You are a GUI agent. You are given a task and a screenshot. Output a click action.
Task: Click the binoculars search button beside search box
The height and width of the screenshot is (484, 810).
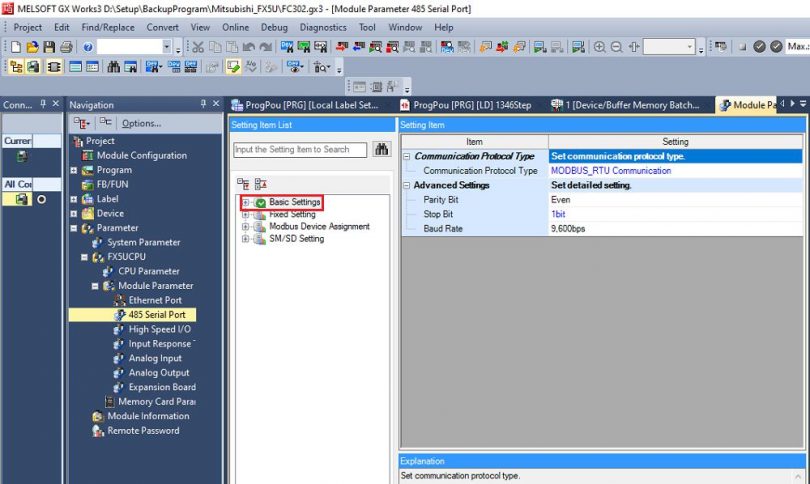pyautogui.click(x=382, y=149)
